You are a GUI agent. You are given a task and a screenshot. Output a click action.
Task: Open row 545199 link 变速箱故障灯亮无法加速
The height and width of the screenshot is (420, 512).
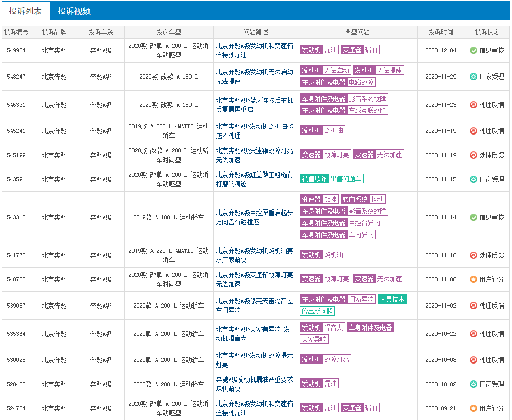[254, 155]
